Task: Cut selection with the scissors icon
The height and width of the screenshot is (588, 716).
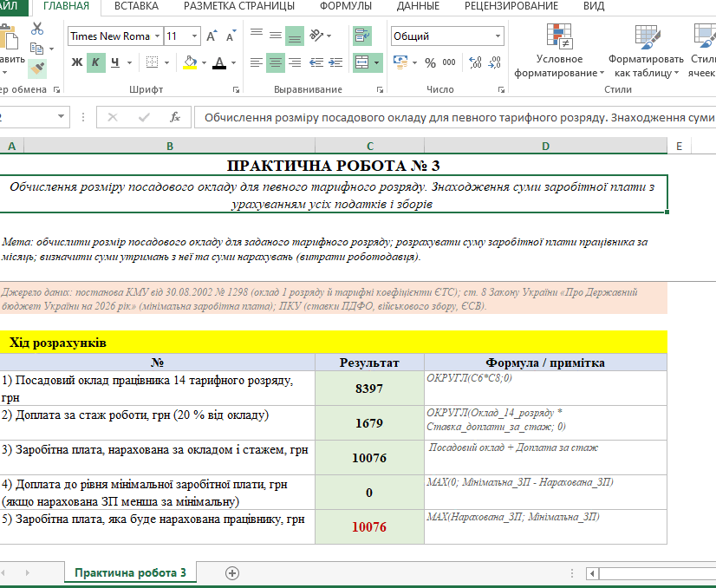Action: 37,29
